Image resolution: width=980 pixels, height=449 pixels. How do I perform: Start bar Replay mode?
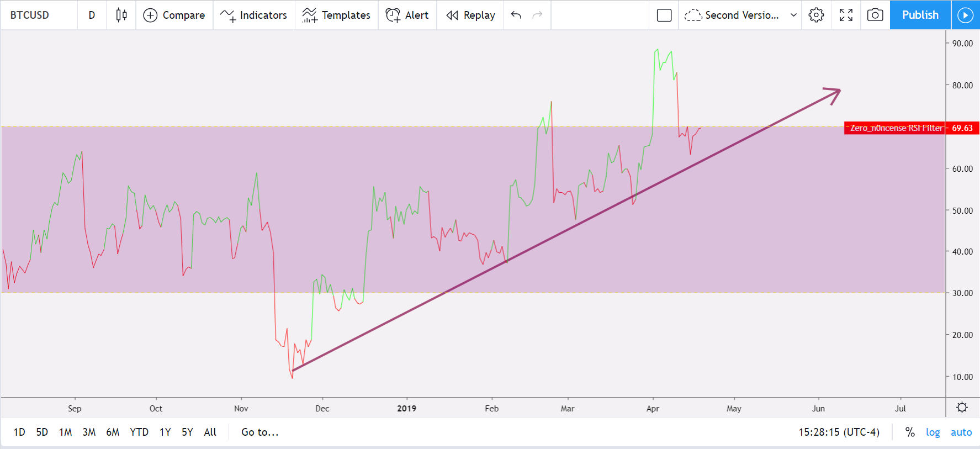click(x=470, y=15)
